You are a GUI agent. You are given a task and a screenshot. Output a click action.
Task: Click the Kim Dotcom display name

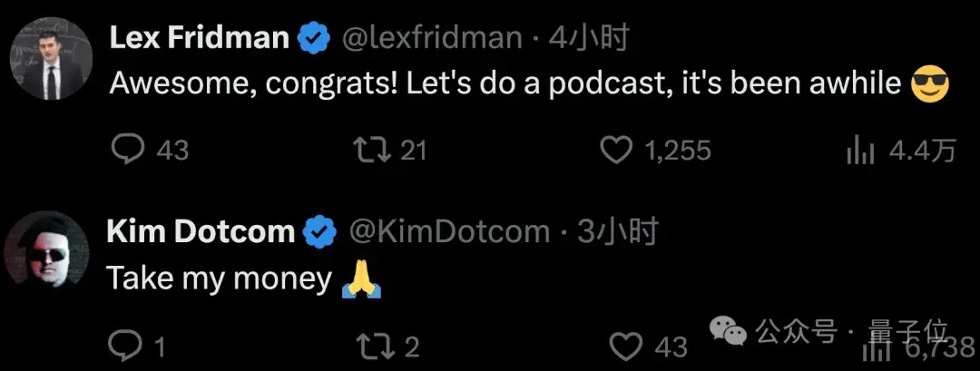[201, 232]
